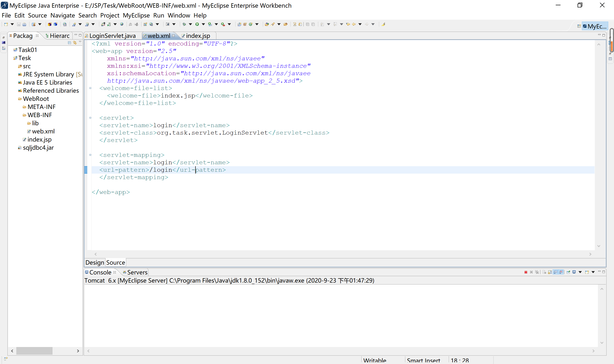The width and height of the screenshot is (614, 364).
Task: Click the Debug bug icon in toolbar
Action: (x=184, y=24)
